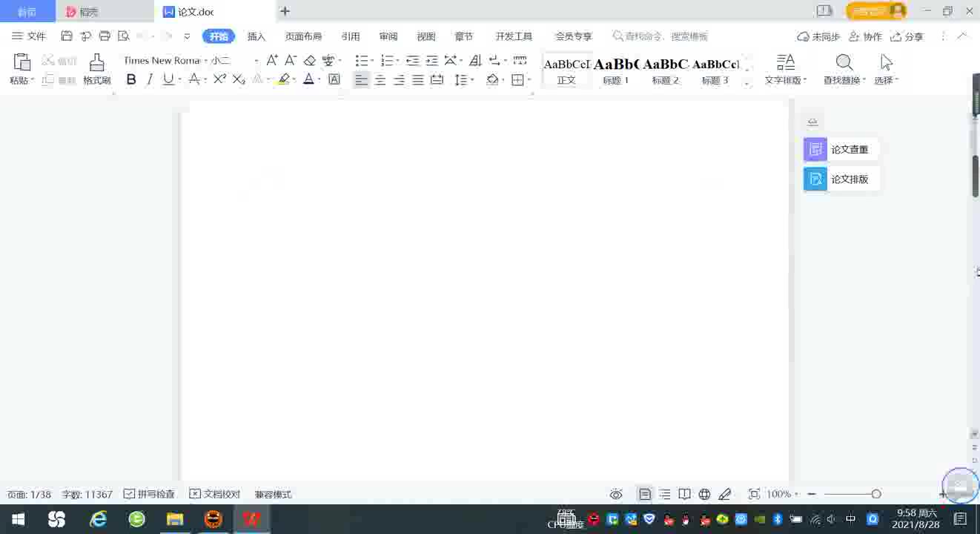Image resolution: width=980 pixels, height=534 pixels.
Task: Switch to the 视图 tab
Action: [426, 36]
